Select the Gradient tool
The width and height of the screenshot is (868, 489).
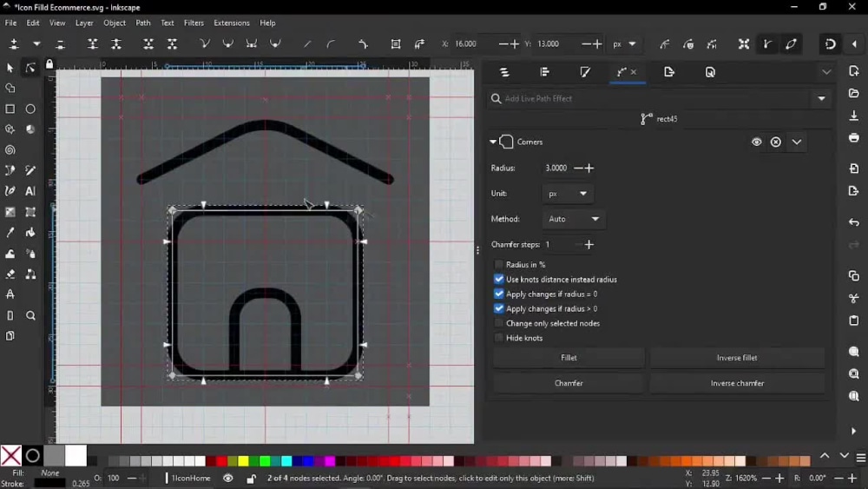pos(10,212)
